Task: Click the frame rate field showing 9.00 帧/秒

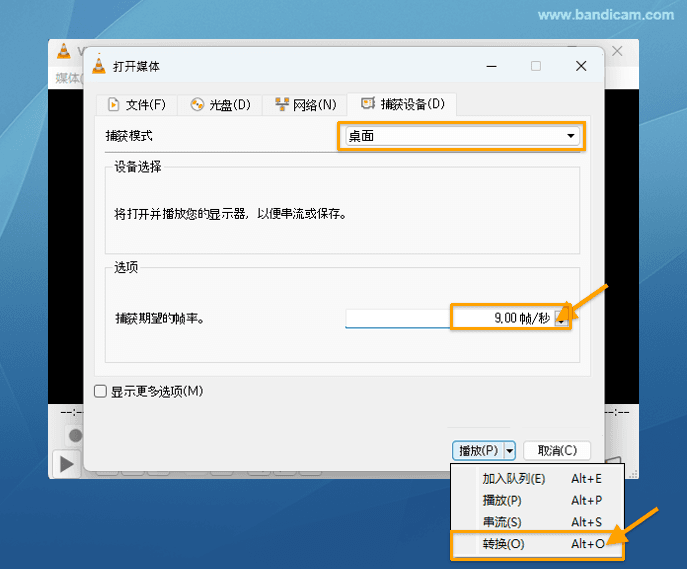Action: [x=450, y=318]
